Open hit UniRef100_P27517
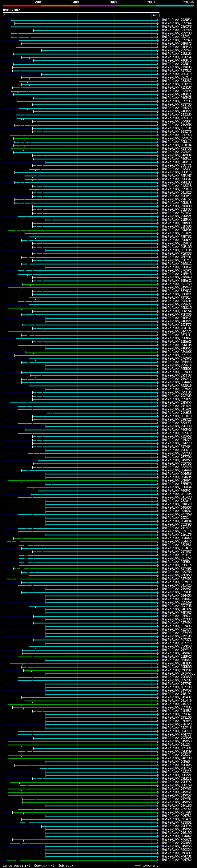The height and width of the screenshot is (868, 197). 176,71
